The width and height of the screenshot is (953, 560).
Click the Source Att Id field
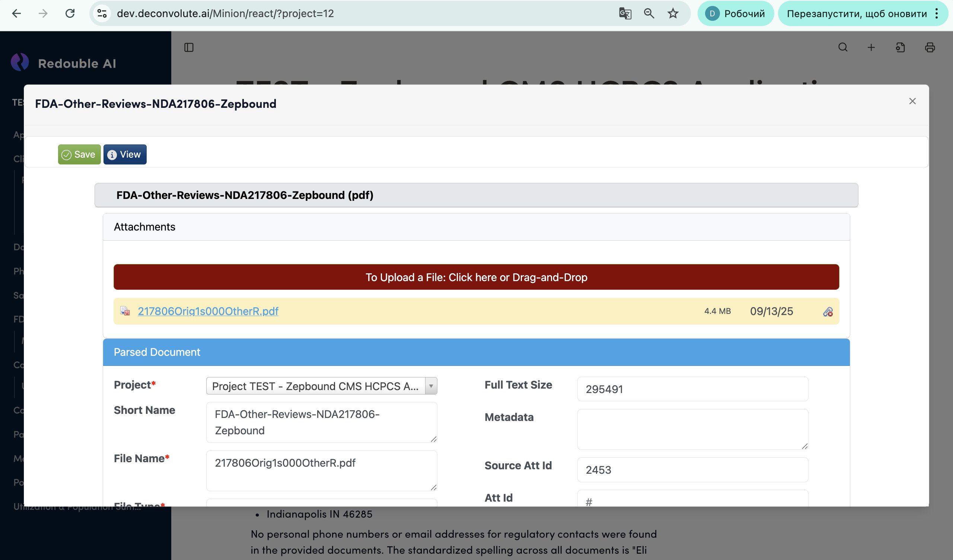[x=692, y=470]
